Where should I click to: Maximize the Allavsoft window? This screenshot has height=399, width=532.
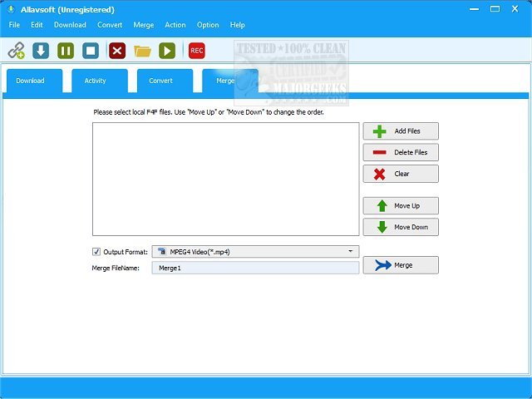495,9
